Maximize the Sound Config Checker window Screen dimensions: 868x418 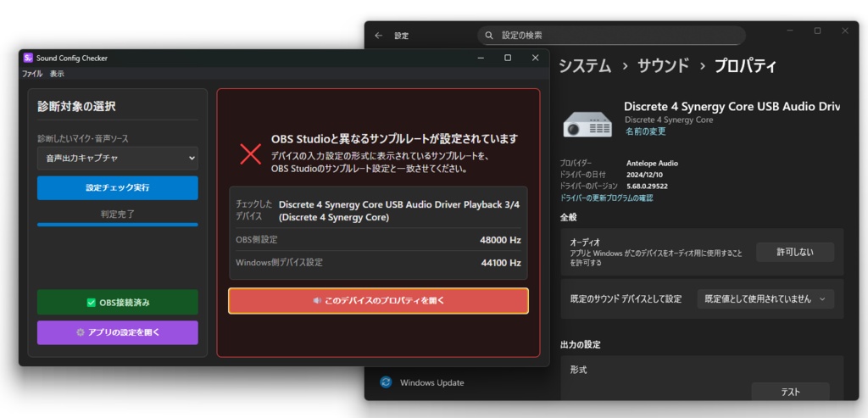508,58
